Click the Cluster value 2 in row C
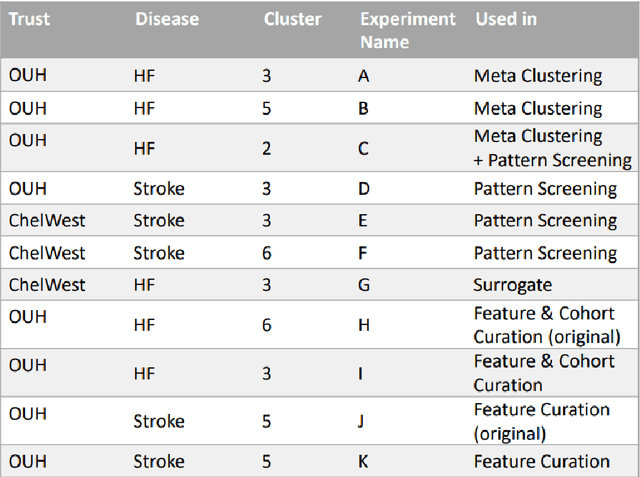Image resolution: width=640 pixels, height=477 pixels. 267,148
